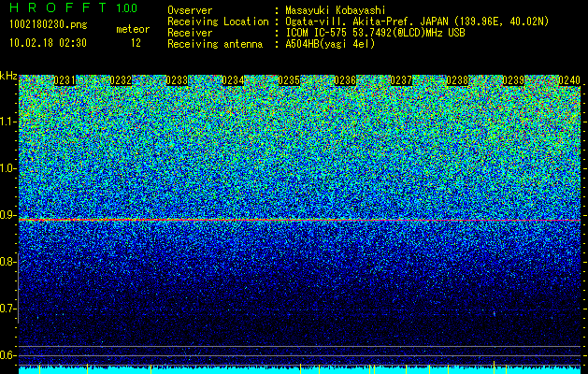Click the 1.1 frequency axis label
Image resolution: width=588 pixels, height=374 pixels.
click(x=8, y=122)
